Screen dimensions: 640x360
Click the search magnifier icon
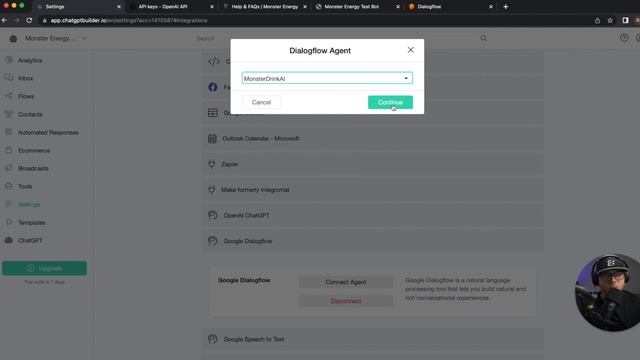pyautogui.click(x=483, y=38)
